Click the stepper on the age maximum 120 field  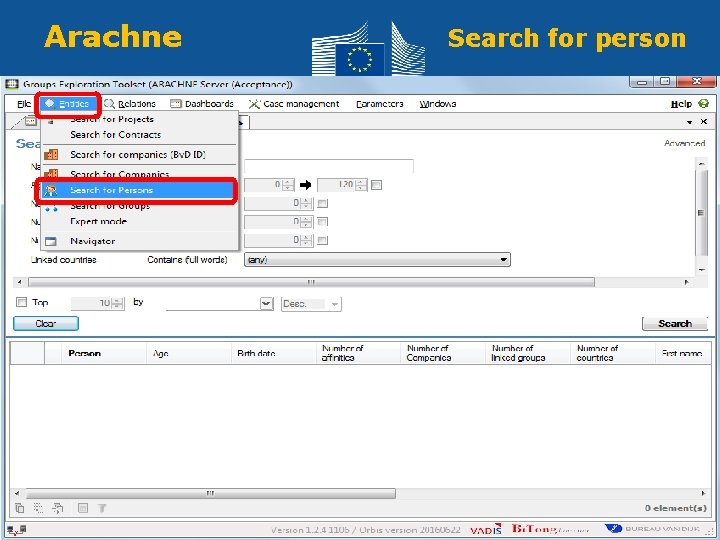pos(361,185)
